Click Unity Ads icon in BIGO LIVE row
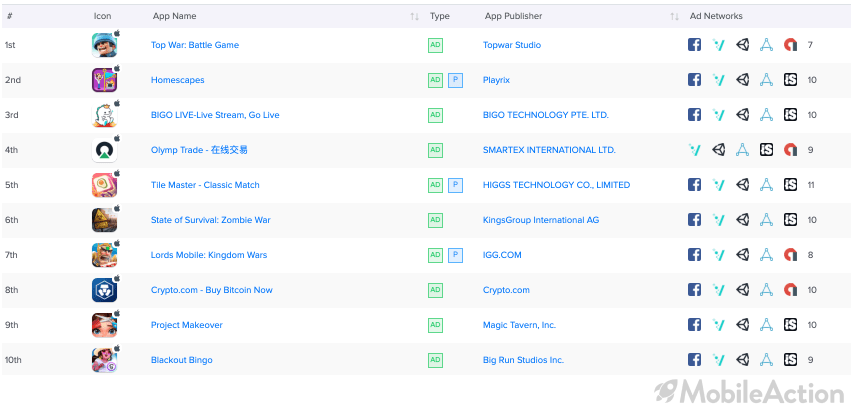The image size is (851, 407). tap(742, 115)
